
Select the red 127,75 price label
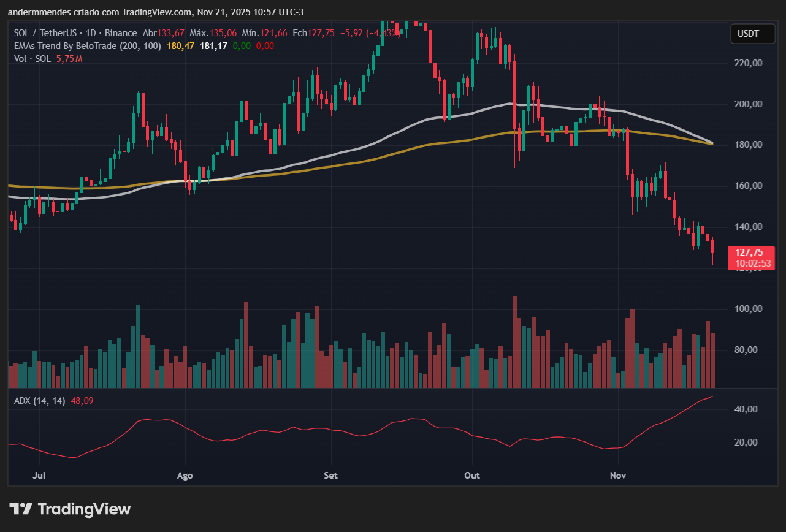750,252
